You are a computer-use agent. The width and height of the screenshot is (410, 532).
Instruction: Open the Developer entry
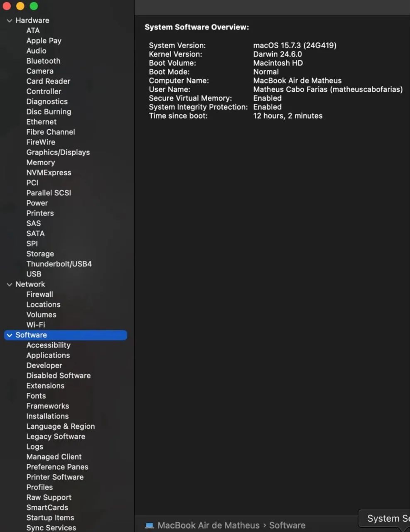coord(44,366)
